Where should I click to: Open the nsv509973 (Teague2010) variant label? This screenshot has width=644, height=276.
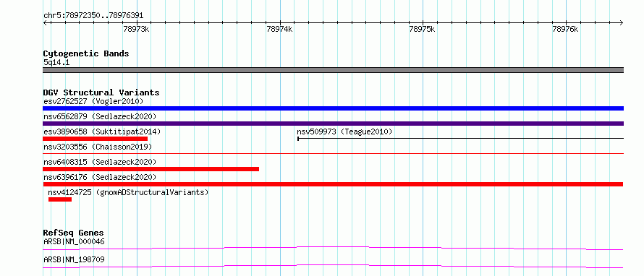(x=344, y=131)
